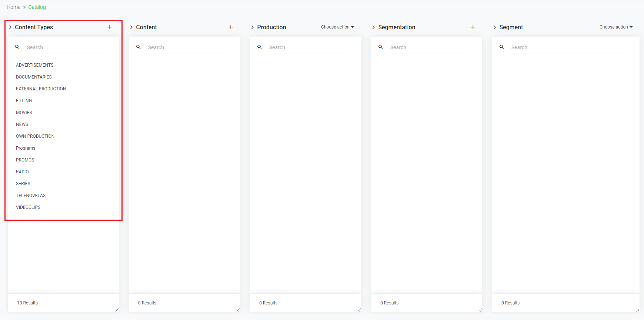Click the magnifier icon in Content Types
This screenshot has width=644, height=320.
pos(17,47)
